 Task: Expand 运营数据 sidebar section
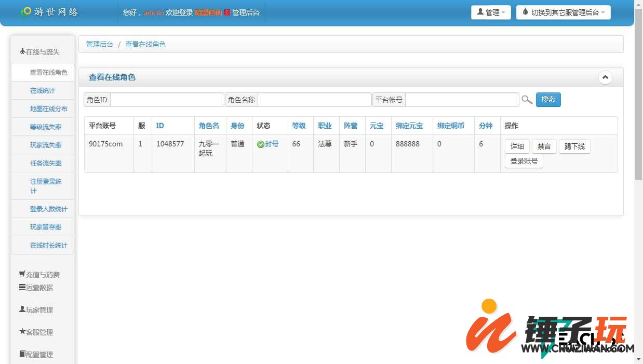tap(36, 288)
